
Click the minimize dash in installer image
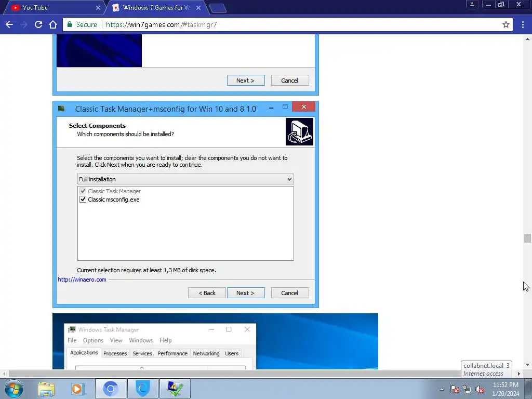(271, 108)
